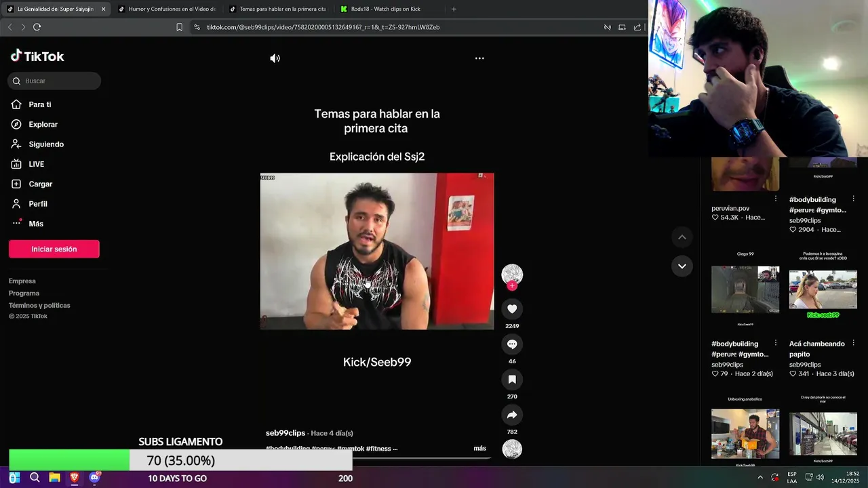This screenshot has height=488, width=868.
Task: Go to next video with down chevron
Action: (682, 266)
